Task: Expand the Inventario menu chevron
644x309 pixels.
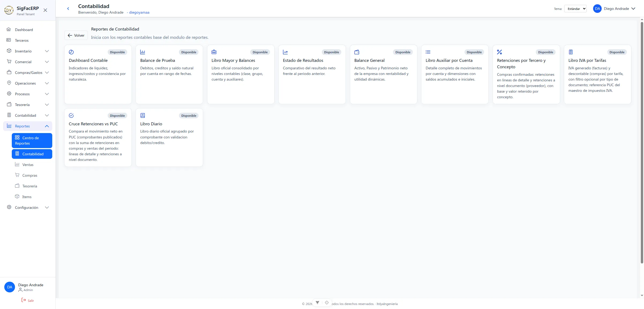Action: pyautogui.click(x=47, y=51)
